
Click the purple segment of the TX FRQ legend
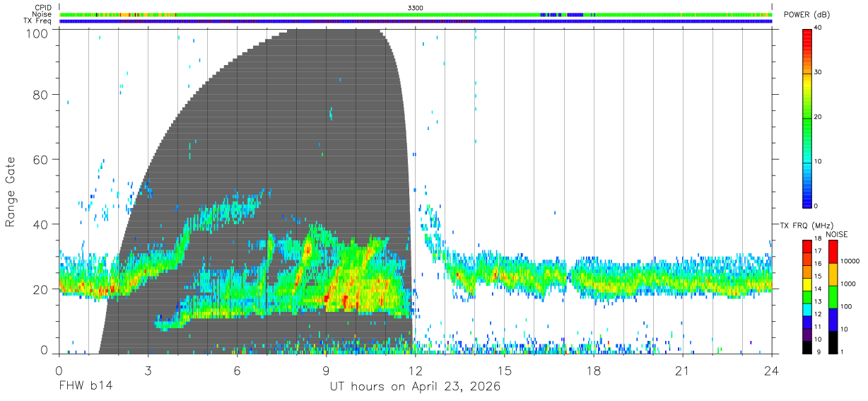(807, 335)
